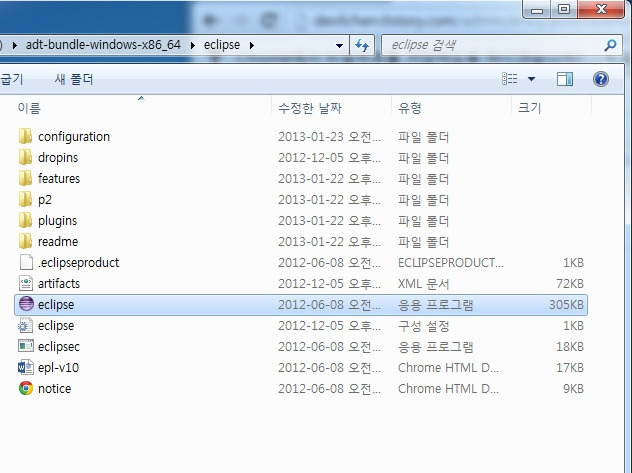The width and height of the screenshot is (632, 473).
Task: Toggle the preview pane button
Action: [565, 79]
